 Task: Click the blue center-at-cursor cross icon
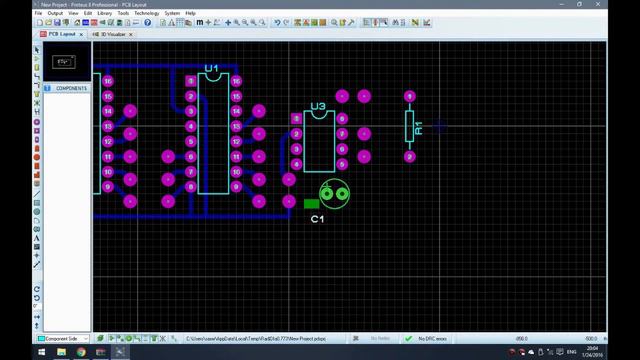(228, 22)
